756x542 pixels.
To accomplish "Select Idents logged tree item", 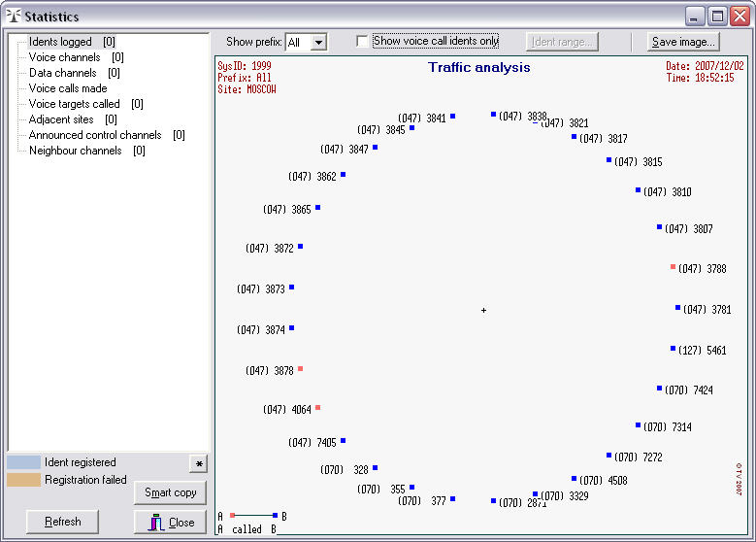I will [72, 42].
